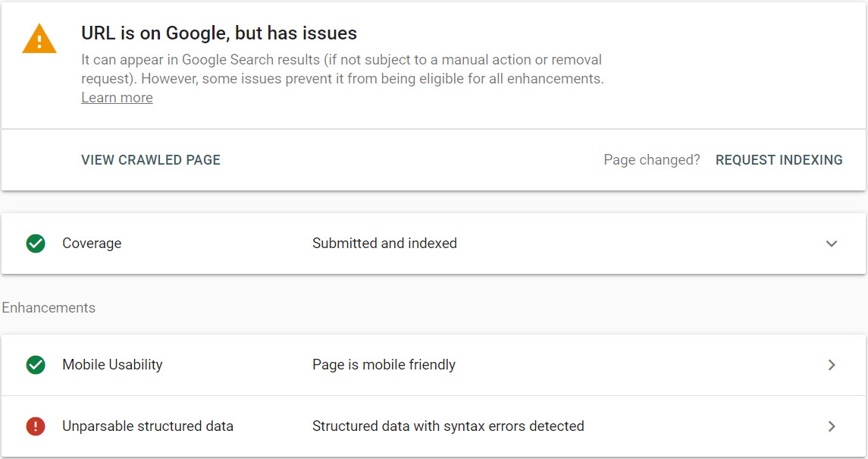The height and width of the screenshot is (459, 868).
Task: Click the Submitted and indexed status text
Action: 385,243
